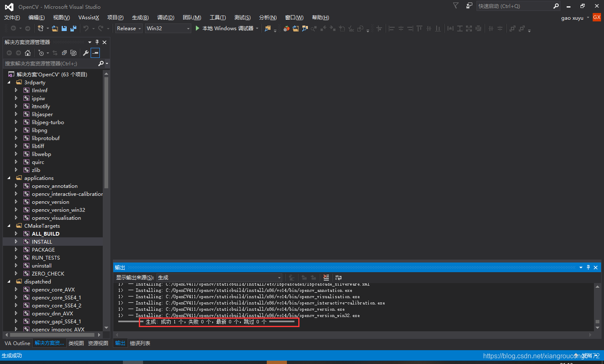Select the PACKAGE project
This screenshot has width=604, height=364.
(x=43, y=250)
